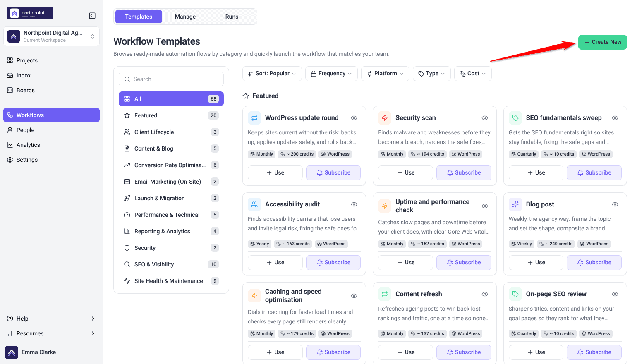The height and width of the screenshot is (364, 637).
Task: Click Caching and speed optimisation icon
Action: tap(254, 296)
